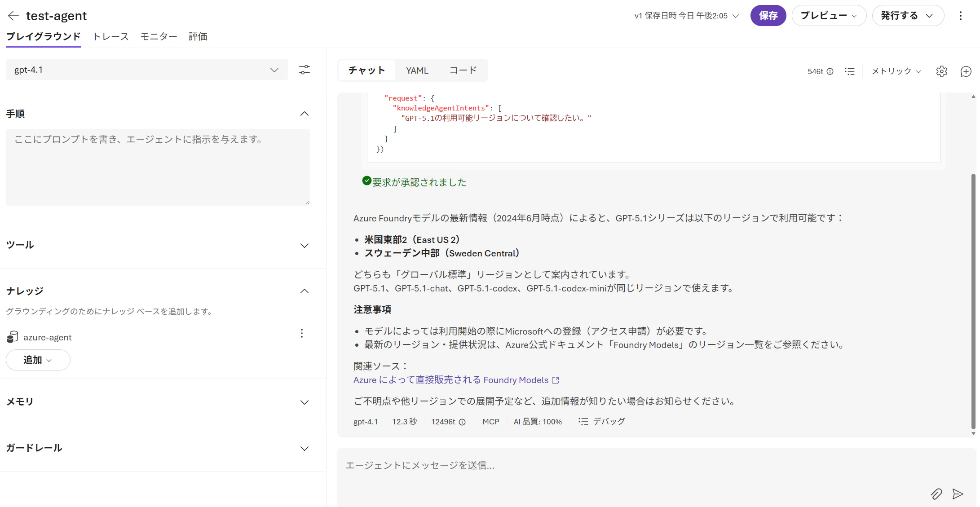Expand the ガードレール section
This screenshot has height=507, width=980.
coord(305,448)
